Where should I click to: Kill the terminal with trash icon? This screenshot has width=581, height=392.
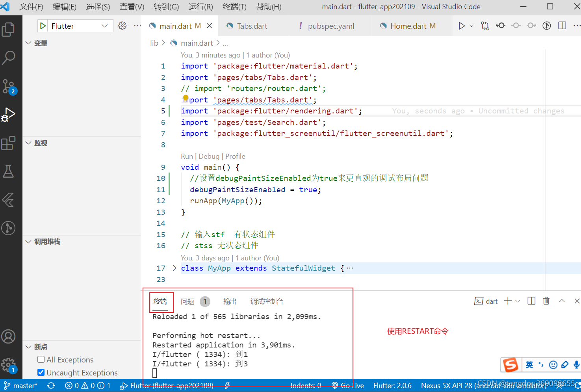point(546,301)
